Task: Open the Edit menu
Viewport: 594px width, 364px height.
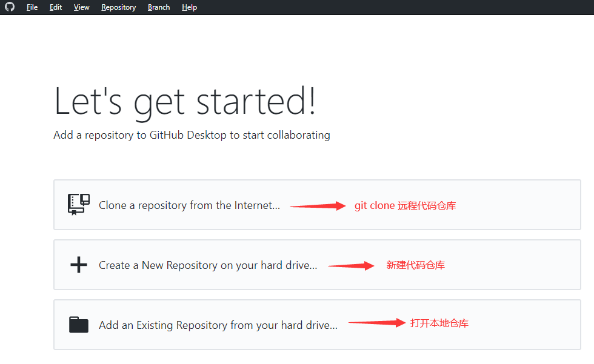Action: tap(56, 7)
